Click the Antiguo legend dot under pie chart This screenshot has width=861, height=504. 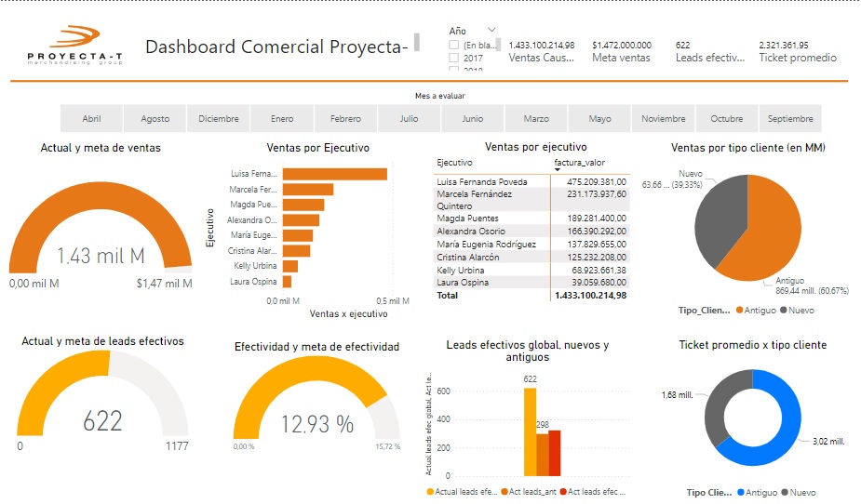pyautogui.click(x=740, y=310)
